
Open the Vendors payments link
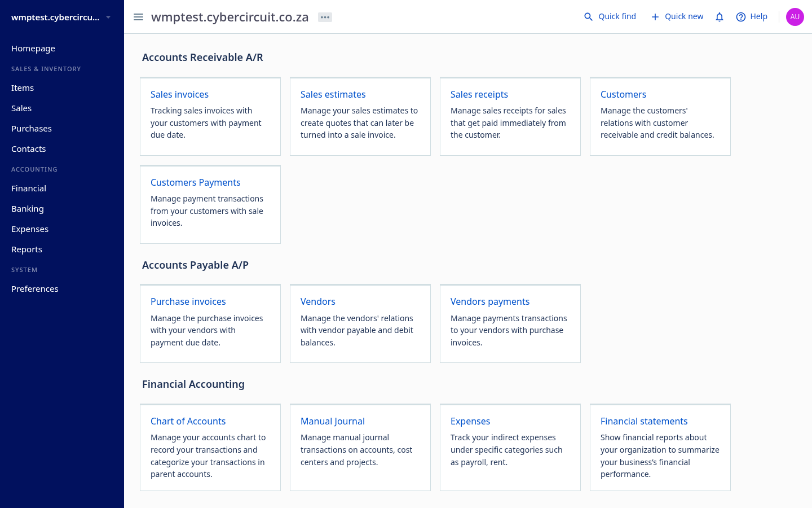[x=489, y=301]
